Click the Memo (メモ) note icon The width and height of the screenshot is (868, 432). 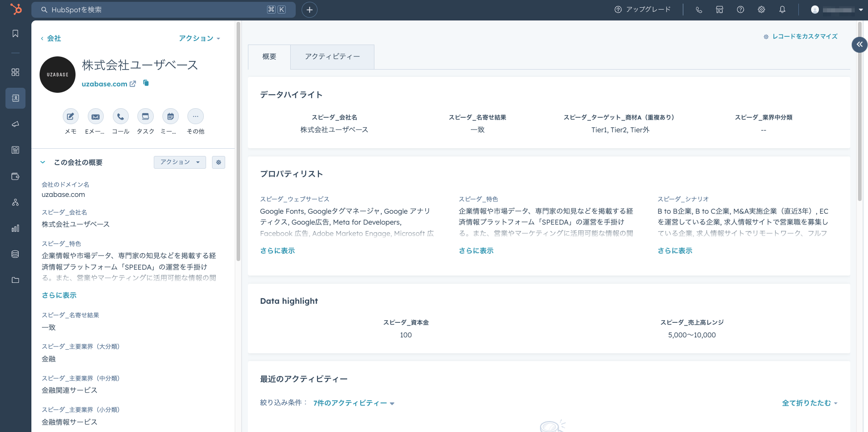tap(71, 117)
